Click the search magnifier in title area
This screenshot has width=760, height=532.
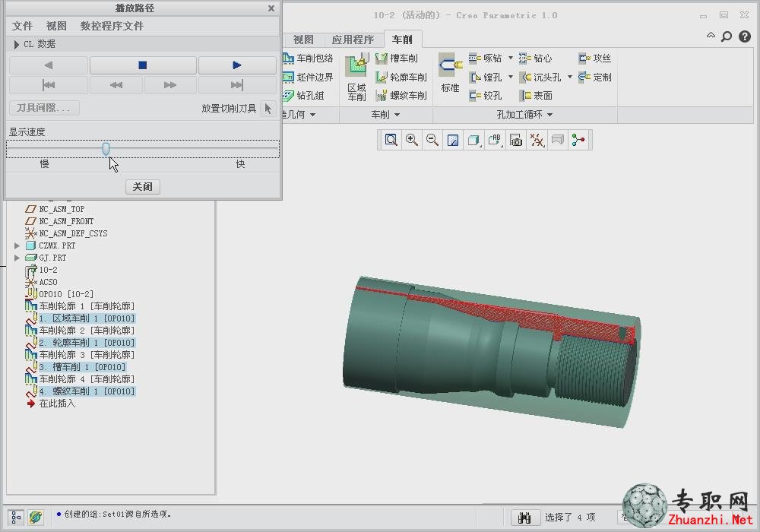click(727, 36)
